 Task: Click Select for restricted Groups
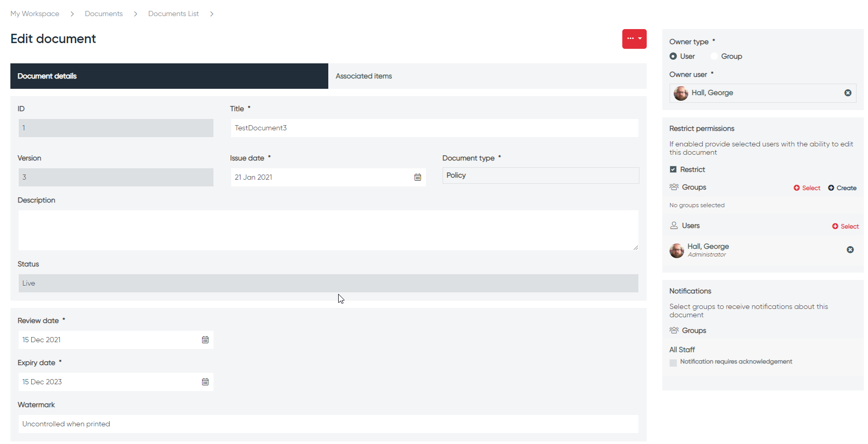click(807, 188)
